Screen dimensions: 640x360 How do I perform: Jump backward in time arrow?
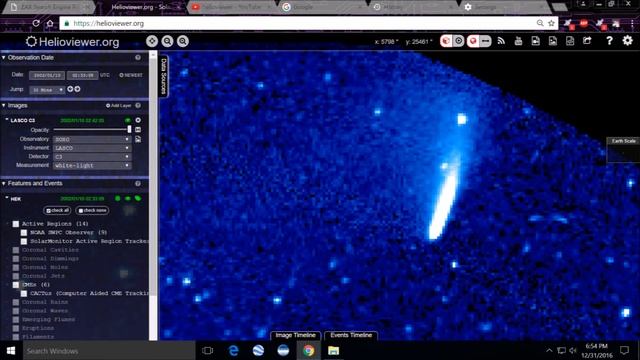point(70,89)
